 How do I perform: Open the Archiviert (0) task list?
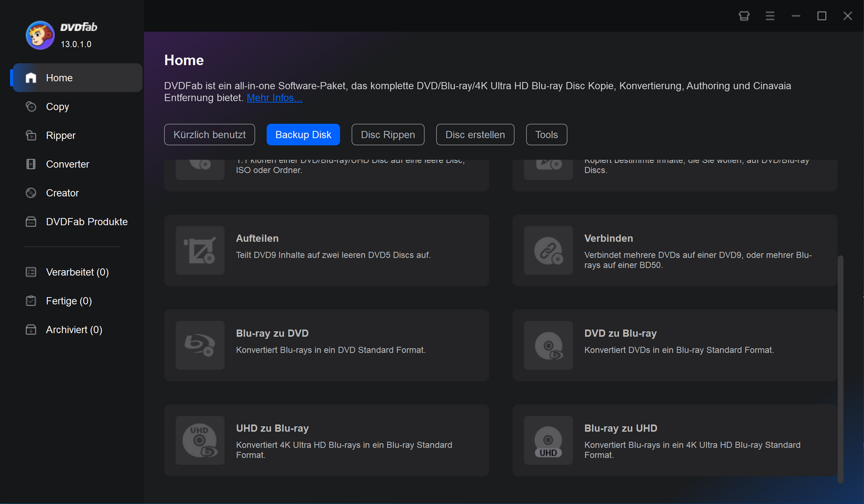pos(74,330)
